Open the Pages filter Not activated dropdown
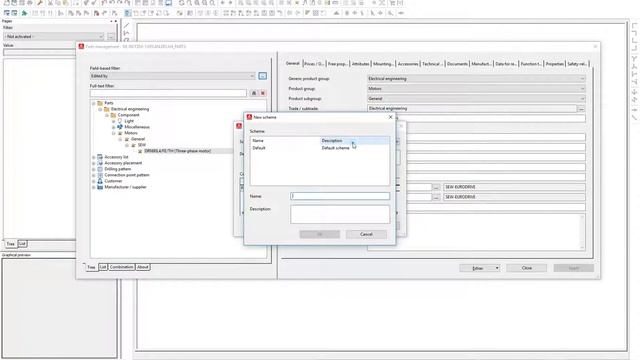640x360 pixels. pos(53,37)
